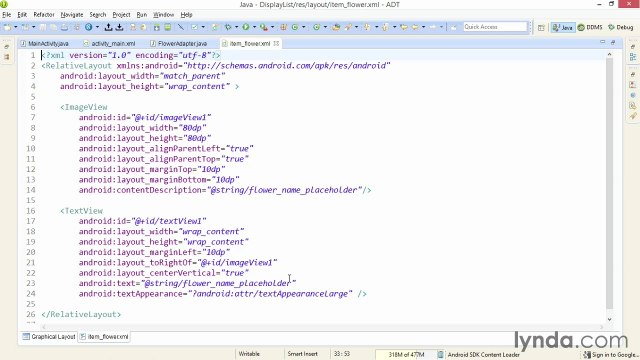Click the upload arrow tray icon
The image size is (640, 360).
[108, 27]
